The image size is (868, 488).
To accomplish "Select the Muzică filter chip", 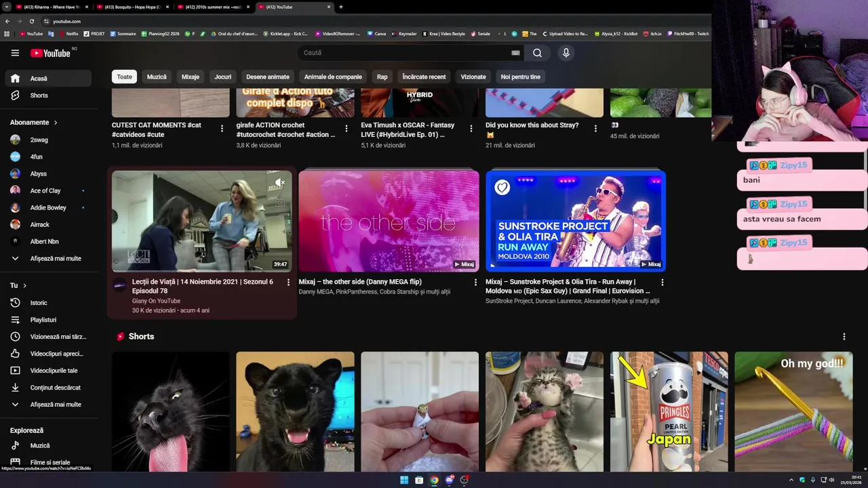I will (x=157, y=77).
